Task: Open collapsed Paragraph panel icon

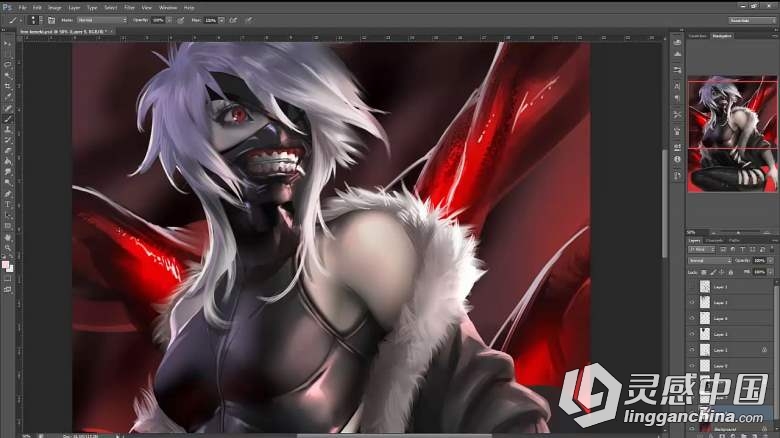Action: [x=677, y=99]
